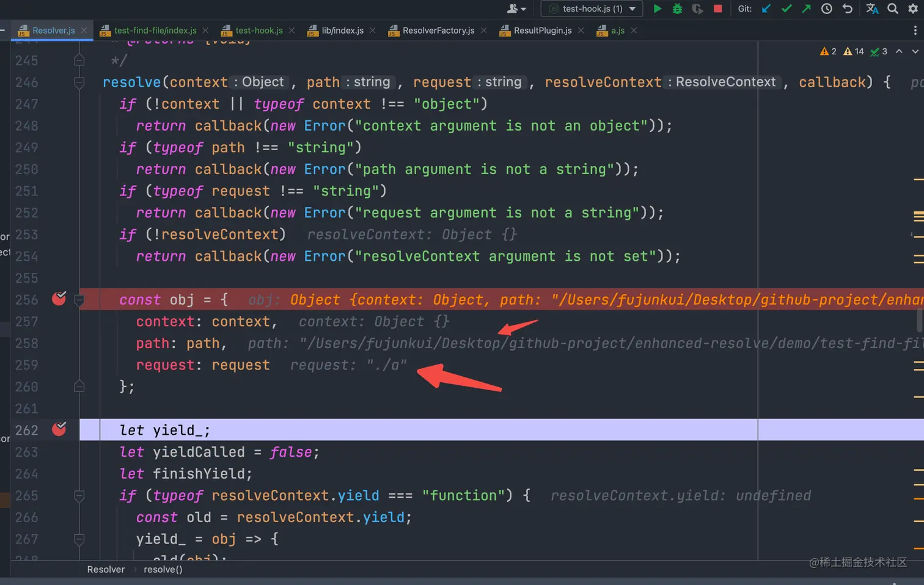Collapse resolve function fold marker at line 246
Viewport: 924px width, 585px height.
[x=79, y=82]
